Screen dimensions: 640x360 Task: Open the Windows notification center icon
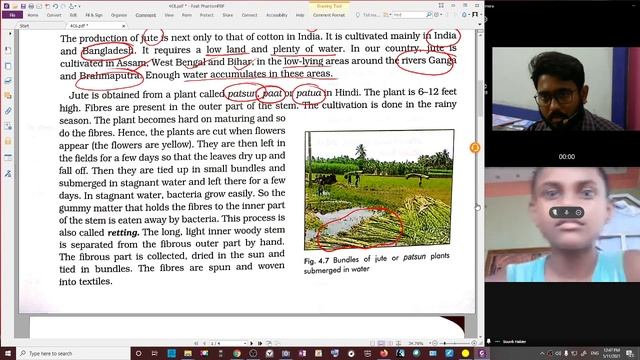(x=631, y=353)
